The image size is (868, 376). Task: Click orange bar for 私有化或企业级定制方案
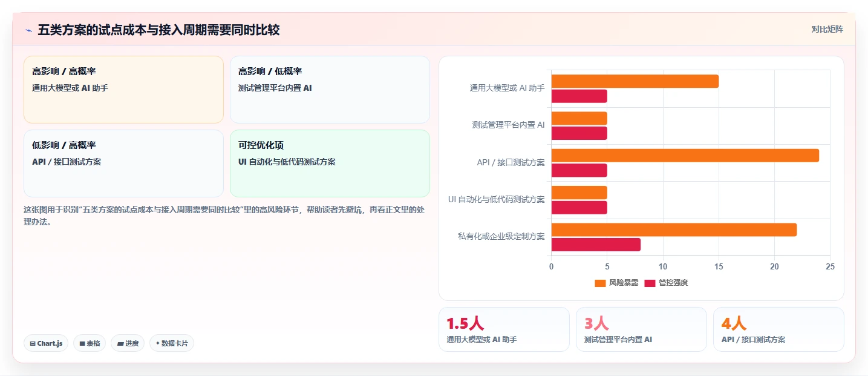tap(674, 230)
